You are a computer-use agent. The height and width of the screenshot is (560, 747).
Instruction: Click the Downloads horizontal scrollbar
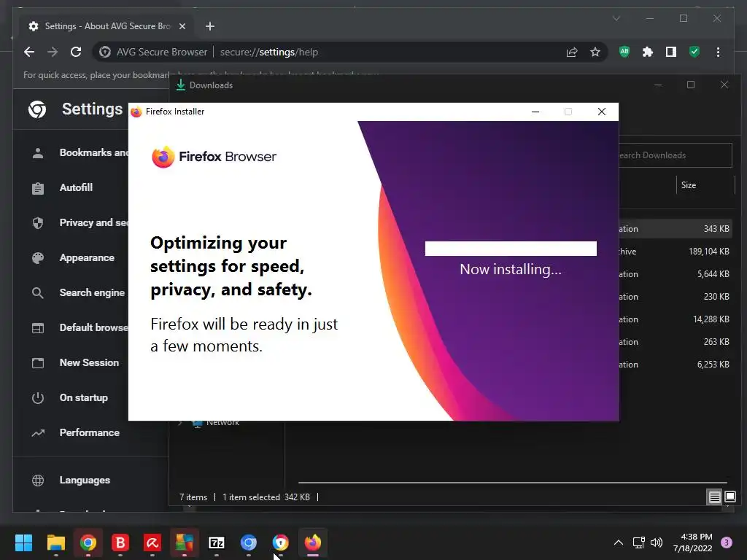[x=513, y=483]
